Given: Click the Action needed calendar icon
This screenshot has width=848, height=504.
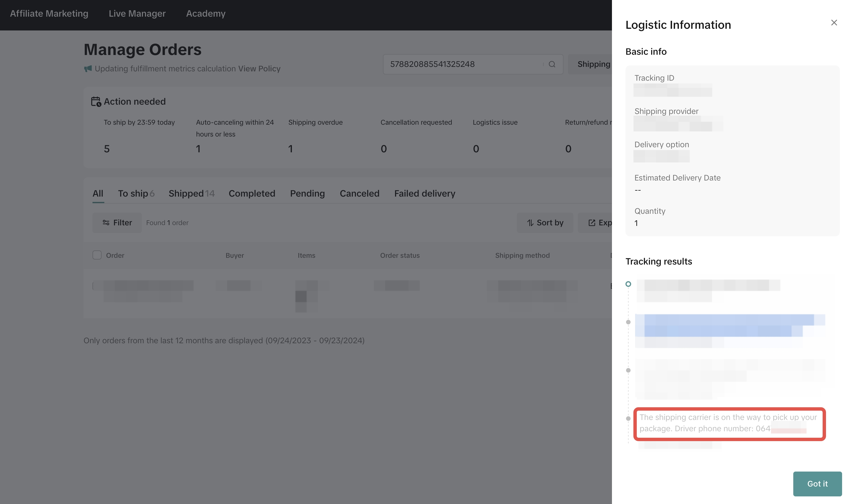Looking at the screenshot, I should click(96, 102).
